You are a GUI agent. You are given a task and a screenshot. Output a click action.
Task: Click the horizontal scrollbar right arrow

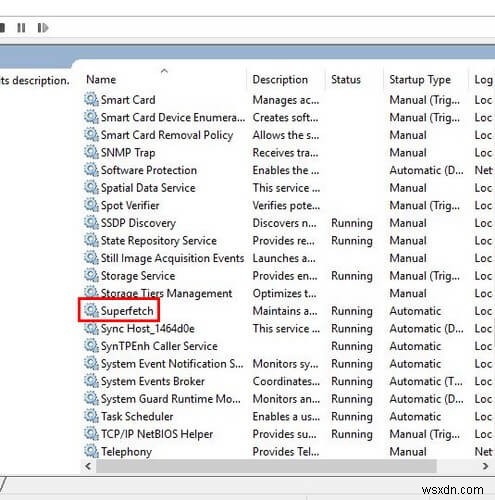[x=485, y=466]
